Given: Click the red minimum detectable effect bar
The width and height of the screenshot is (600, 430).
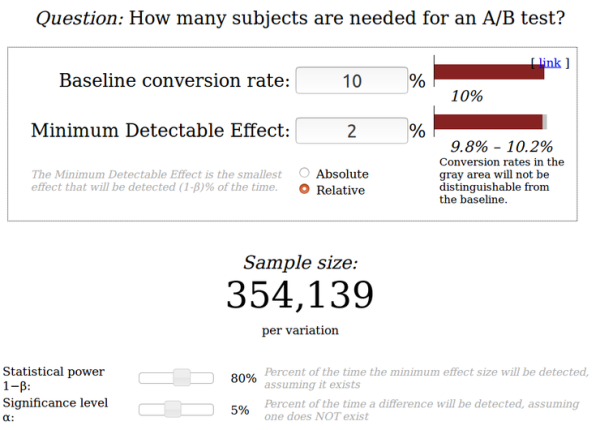Looking at the screenshot, I should [486, 121].
